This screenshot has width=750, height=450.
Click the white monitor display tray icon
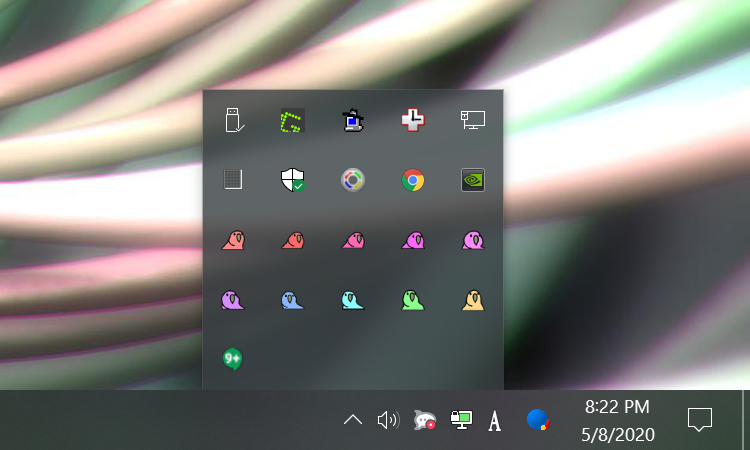pos(473,120)
